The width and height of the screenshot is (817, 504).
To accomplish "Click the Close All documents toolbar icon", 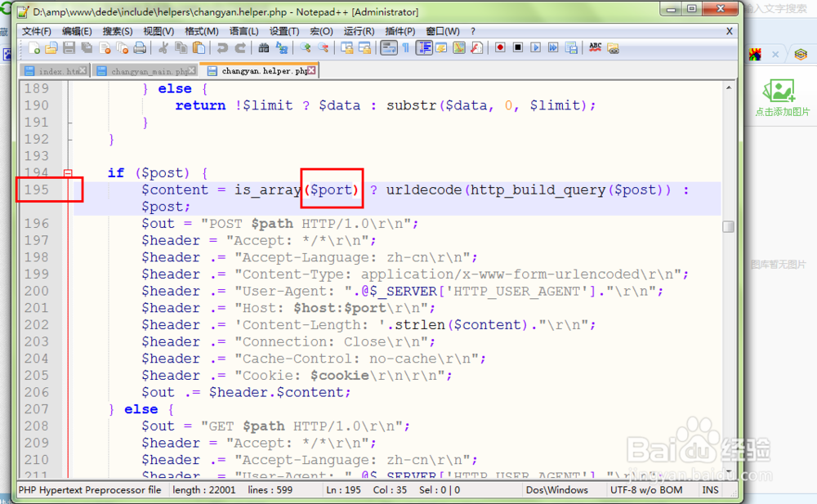I will [123, 48].
